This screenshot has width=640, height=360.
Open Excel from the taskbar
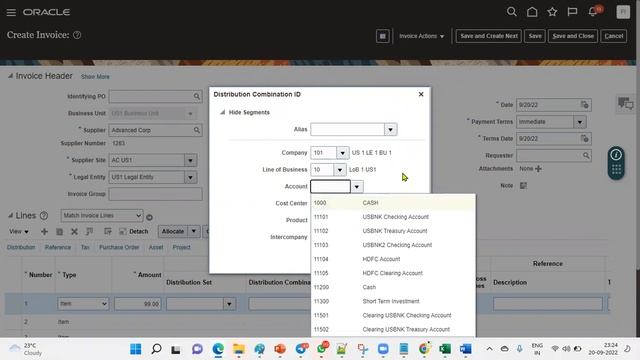[x=445, y=349]
